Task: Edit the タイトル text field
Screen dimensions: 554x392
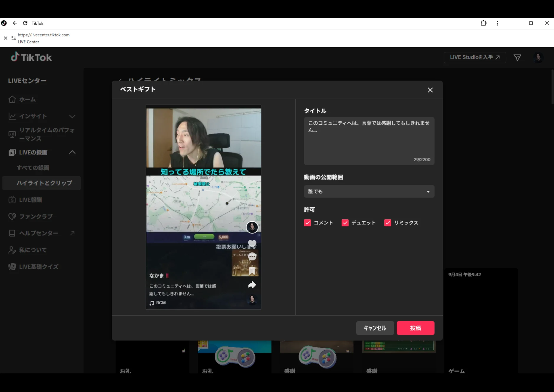Action: click(x=369, y=141)
